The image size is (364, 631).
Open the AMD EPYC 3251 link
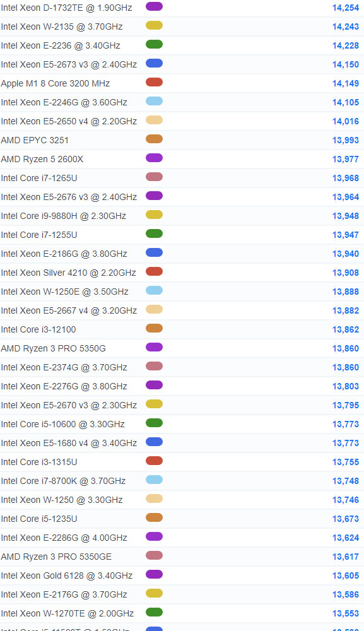coord(35,140)
